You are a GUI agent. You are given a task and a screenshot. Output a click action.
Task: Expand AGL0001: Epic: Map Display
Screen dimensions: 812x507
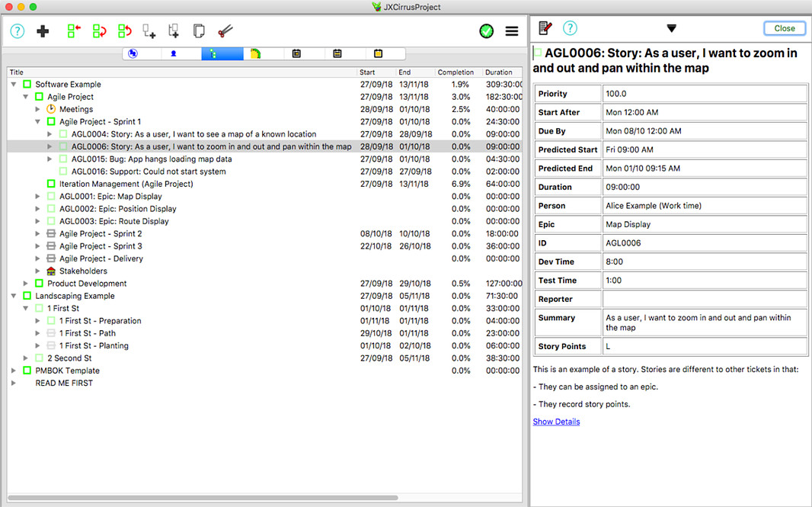(38, 196)
